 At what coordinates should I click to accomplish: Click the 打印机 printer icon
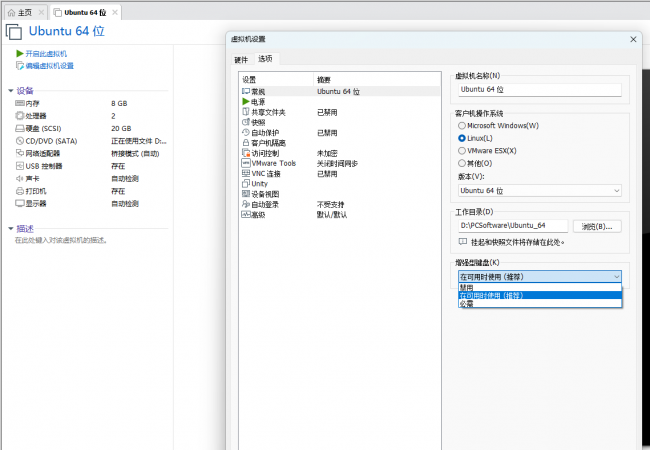click(x=20, y=191)
